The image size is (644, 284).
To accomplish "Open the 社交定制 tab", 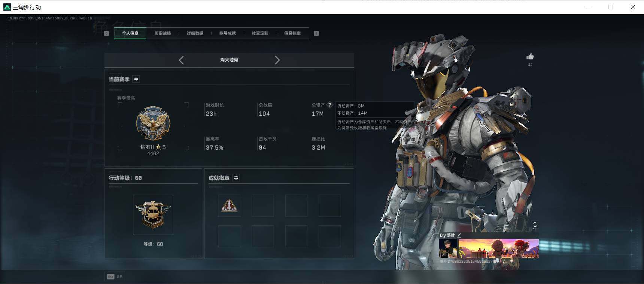I will (x=260, y=33).
